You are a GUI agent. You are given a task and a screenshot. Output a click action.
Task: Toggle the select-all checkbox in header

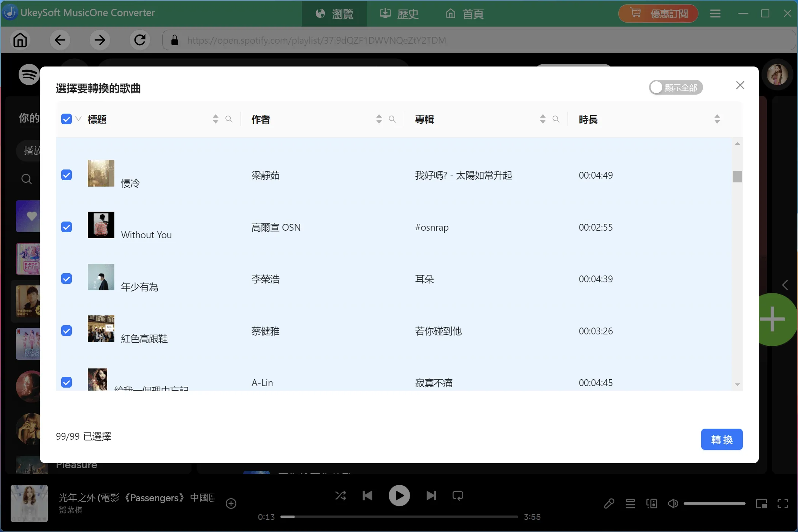pos(66,119)
